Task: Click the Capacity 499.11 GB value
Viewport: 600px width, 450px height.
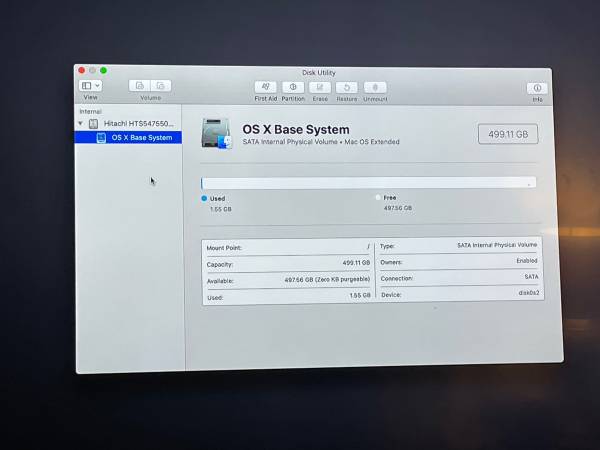Action: tap(356, 263)
